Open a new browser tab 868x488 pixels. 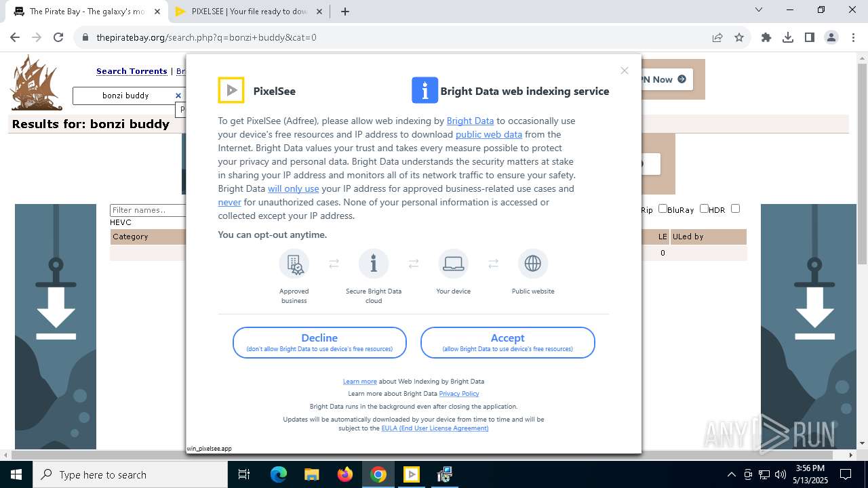pyautogui.click(x=345, y=12)
